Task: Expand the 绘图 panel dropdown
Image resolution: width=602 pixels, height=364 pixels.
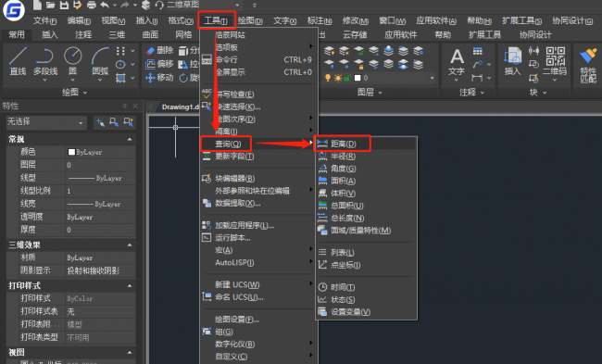Action: tap(74, 93)
